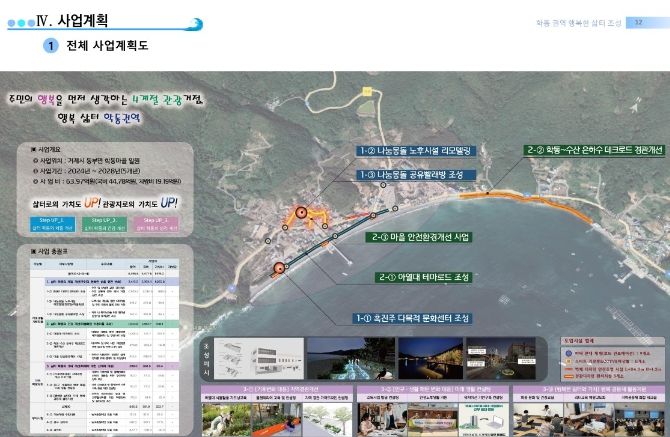Click the blue circled number 1 badge
This screenshot has height=437, width=670.
click(50, 46)
